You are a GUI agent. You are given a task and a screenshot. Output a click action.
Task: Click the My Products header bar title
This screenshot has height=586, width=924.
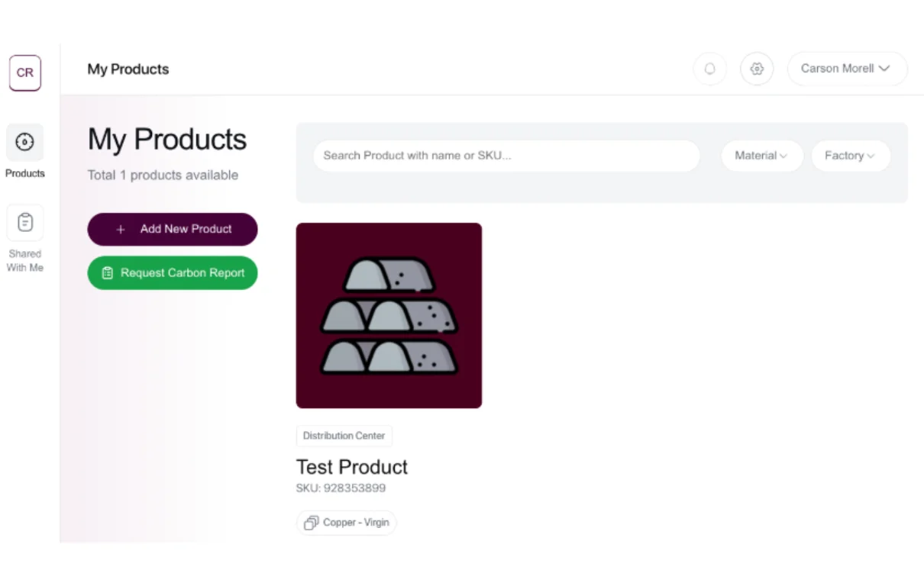[128, 69]
